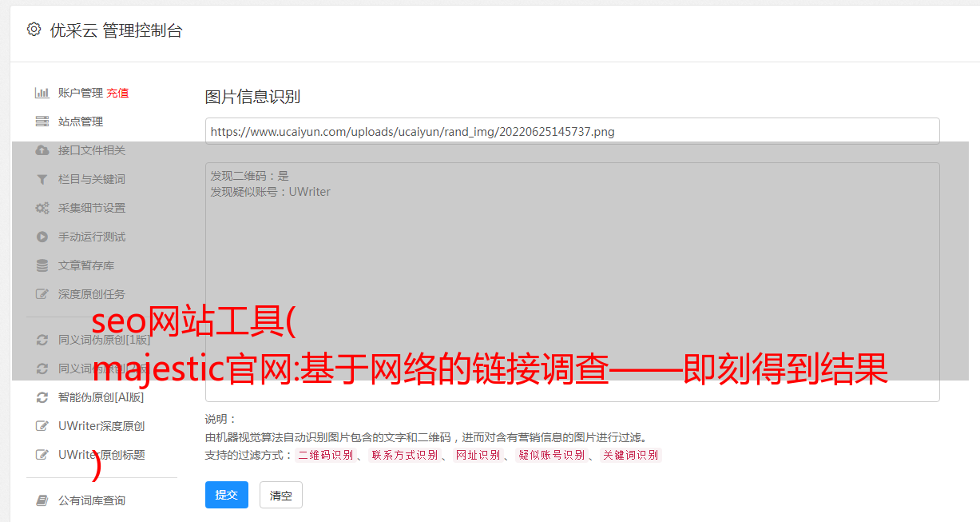Click the 关键词识别 tag

tap(630, 455)
